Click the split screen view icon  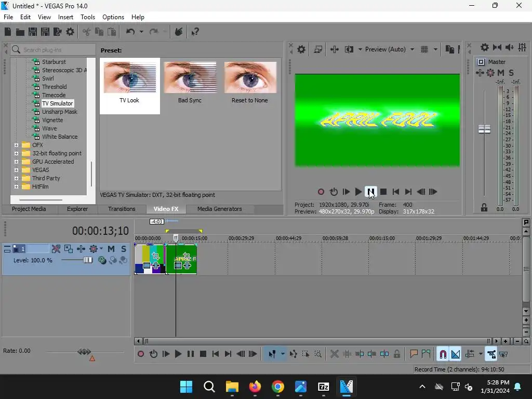coord(349,49)
